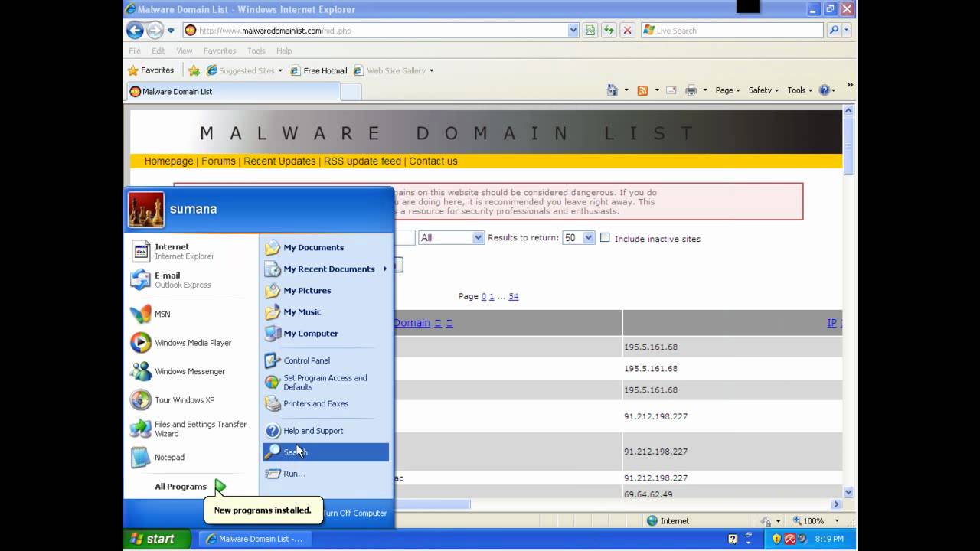This screenshot has width=980, height=551.
Task: Open the Edit menu
Action: tap(158, 51)
